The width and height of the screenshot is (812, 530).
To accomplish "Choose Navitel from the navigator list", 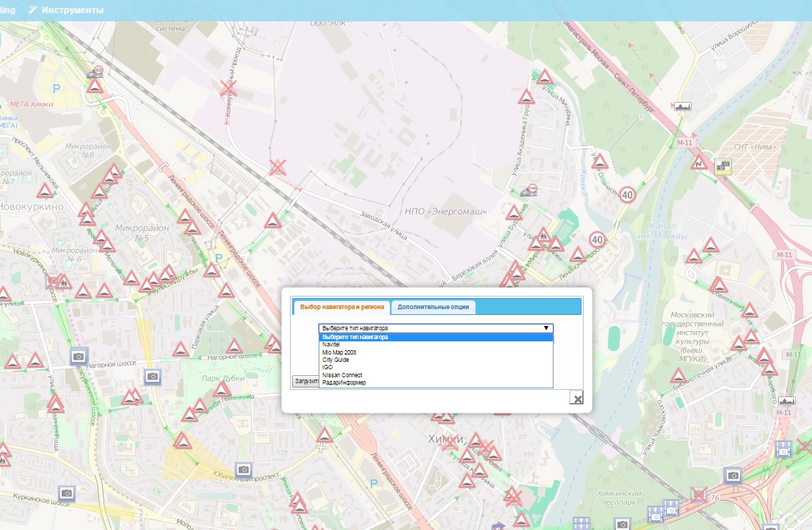I will coord(331,344).
